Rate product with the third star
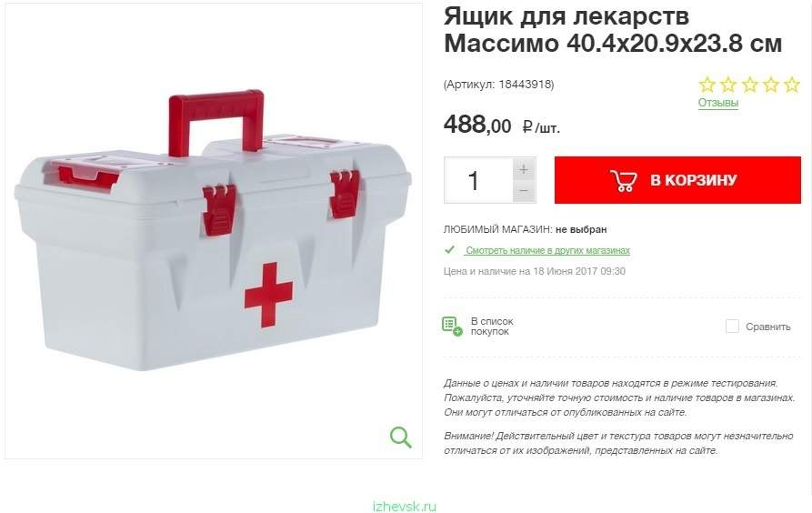The width and height of the screenshot is (812, 513). pyautogui.click(x=749, y=85)
